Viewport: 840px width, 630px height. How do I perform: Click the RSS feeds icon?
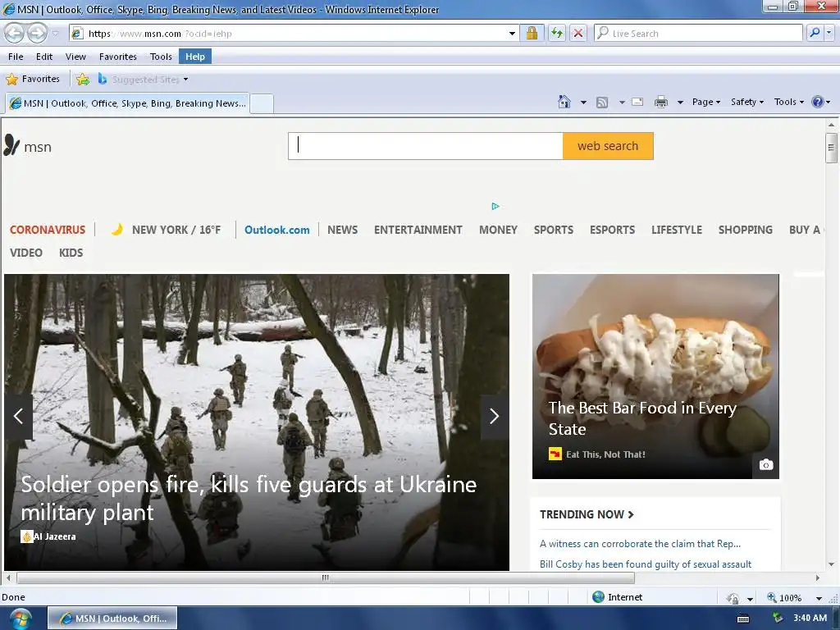coord(602,102)
